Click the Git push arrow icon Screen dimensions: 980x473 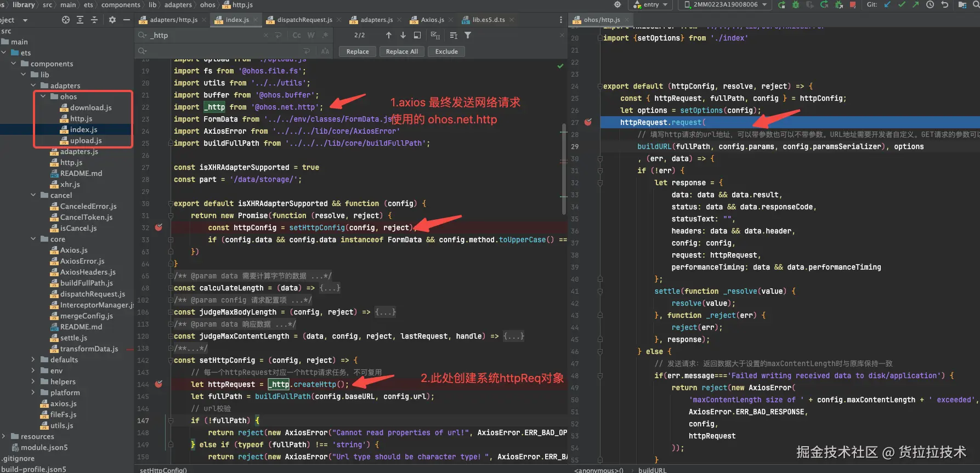(x=915, y=5)
